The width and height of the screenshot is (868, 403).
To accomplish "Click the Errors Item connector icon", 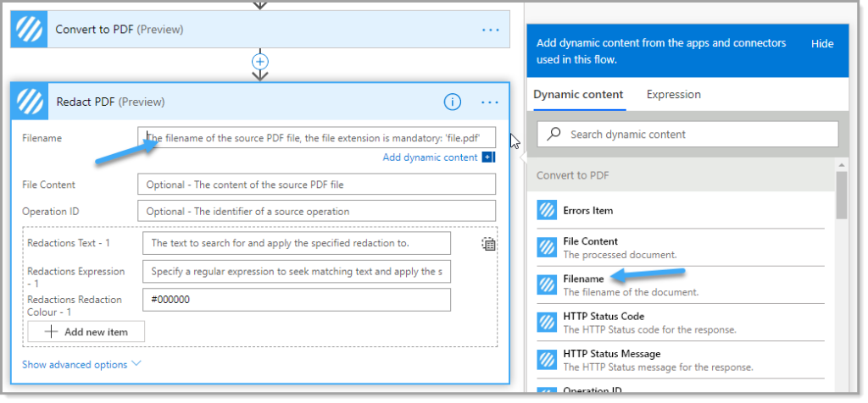I will point(547,211).
